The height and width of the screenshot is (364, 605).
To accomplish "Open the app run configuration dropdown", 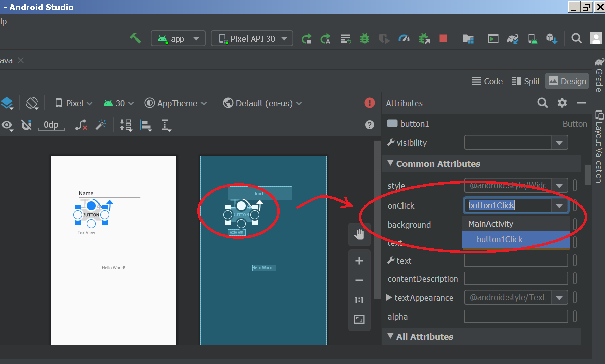I will [x=178, y=39].
